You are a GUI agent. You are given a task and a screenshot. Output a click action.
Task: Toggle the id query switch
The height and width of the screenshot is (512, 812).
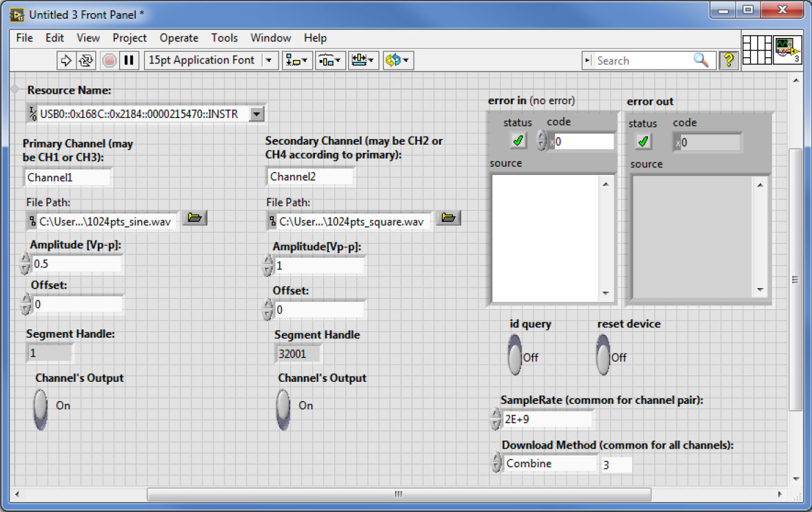pos(515,355)
